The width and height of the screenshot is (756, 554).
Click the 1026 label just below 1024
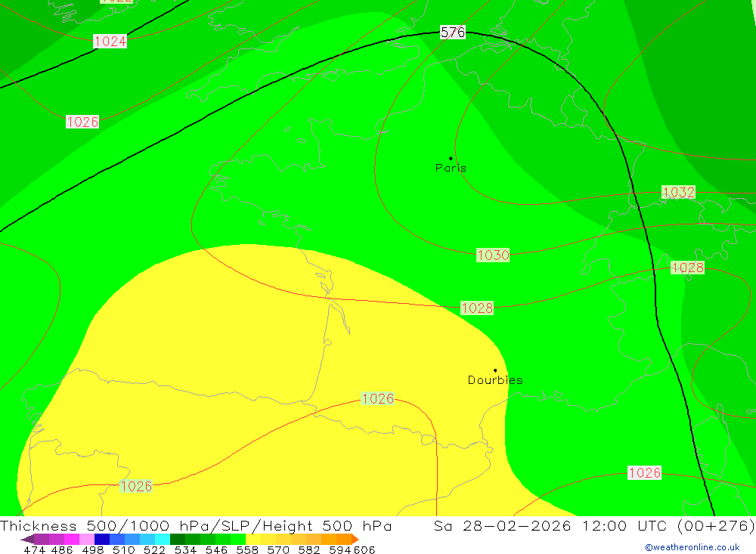tap(82, 122)
